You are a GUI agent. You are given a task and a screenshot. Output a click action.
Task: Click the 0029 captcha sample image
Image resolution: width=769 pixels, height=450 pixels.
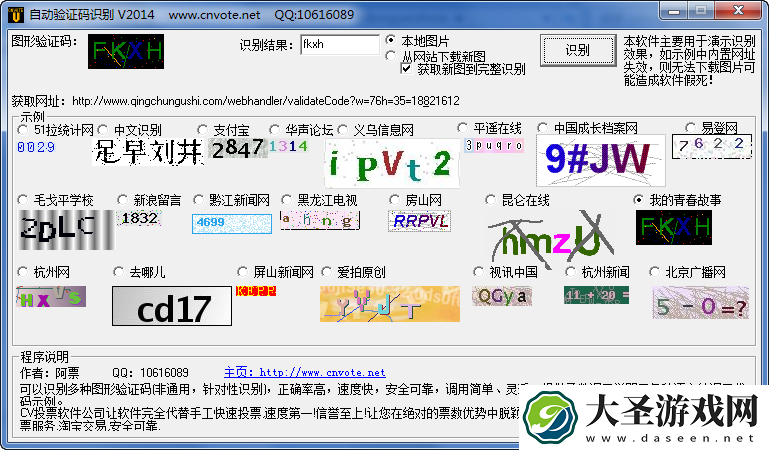pos(36,147)
